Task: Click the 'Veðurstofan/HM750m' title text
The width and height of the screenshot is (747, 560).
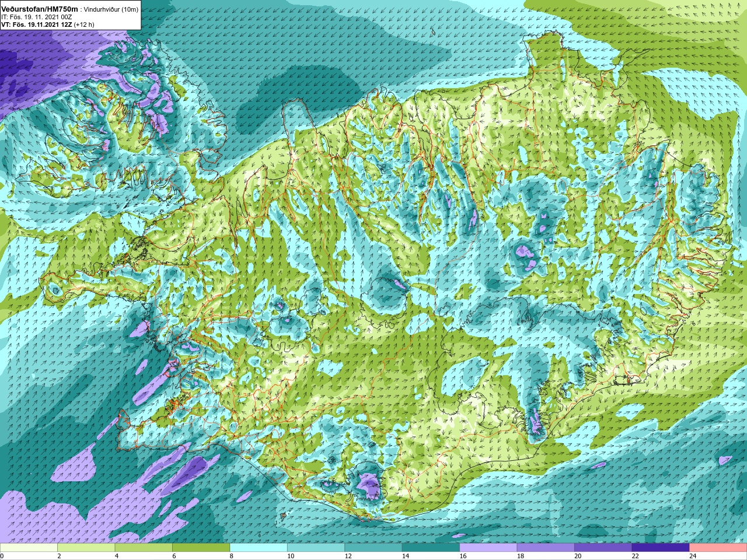Action: [x=40, y=9]
